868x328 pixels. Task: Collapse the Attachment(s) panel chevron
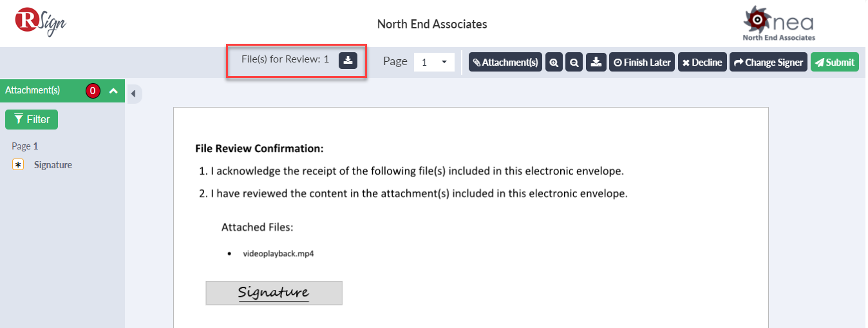tap(113, 91)
